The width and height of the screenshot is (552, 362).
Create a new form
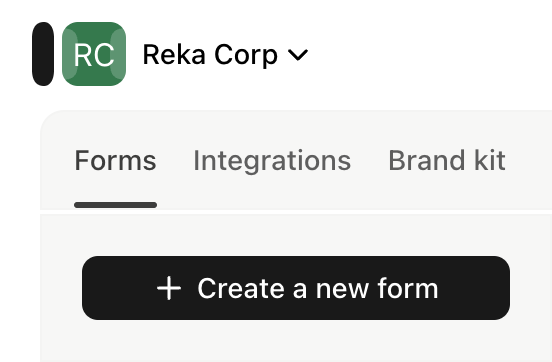pyautogui.click(x=296, y=288)
